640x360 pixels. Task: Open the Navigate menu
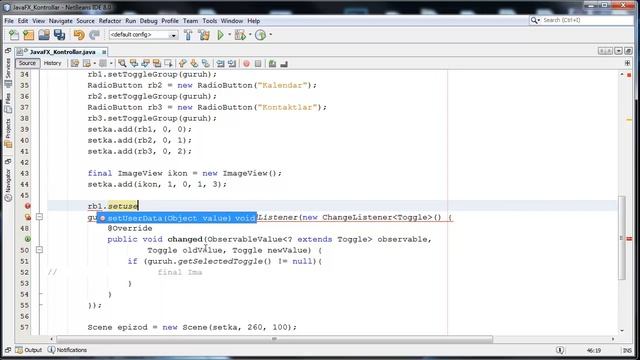(60, 21)
